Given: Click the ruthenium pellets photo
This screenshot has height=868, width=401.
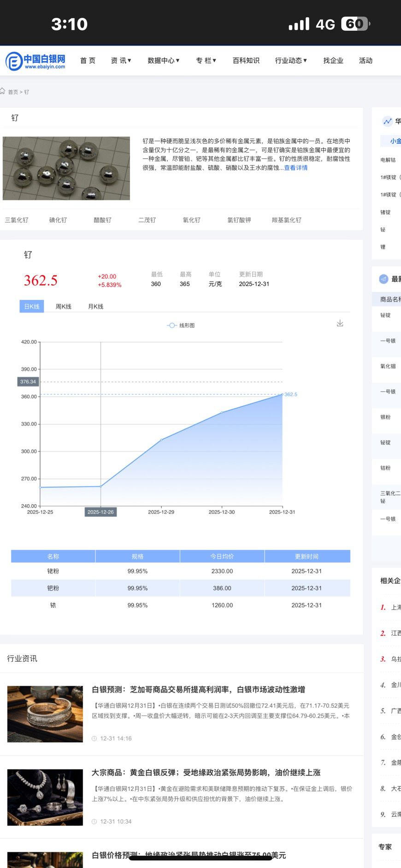Looking at the screenshot, I should [x=66, y=168].
